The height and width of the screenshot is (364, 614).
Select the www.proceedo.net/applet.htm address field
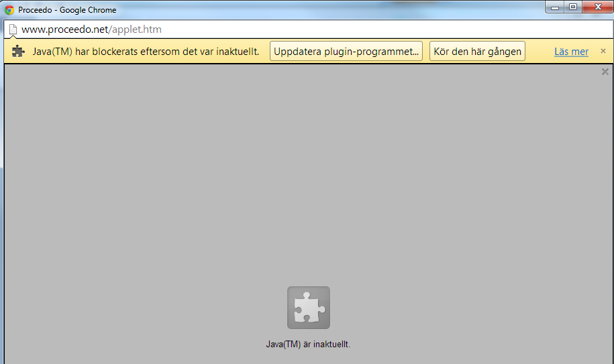pos(309,29)
